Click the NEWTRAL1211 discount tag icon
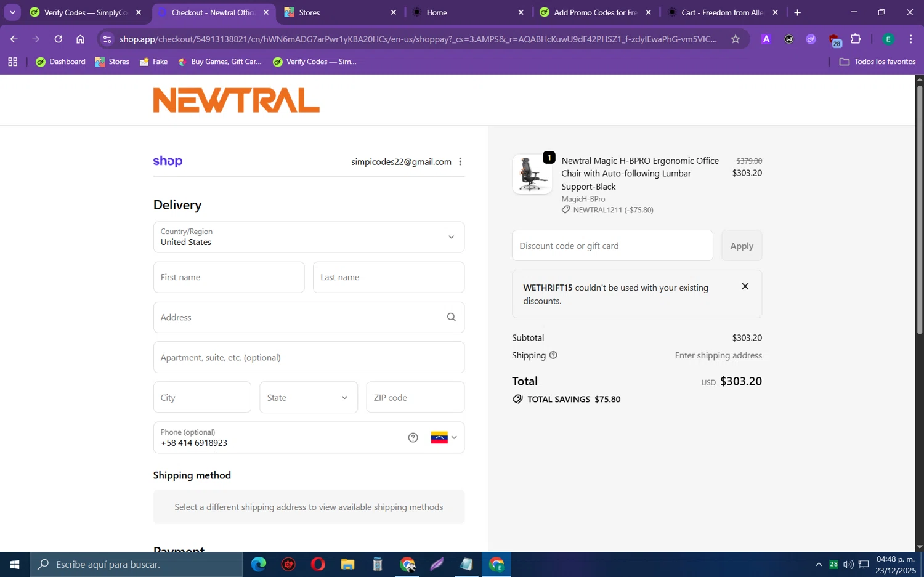The height and width of the screenshot is (577, 924). [565, 210]
